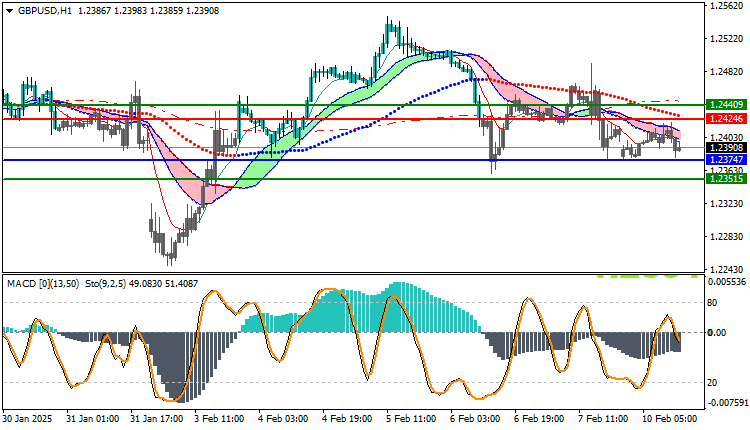Click the 1.25220 price axis value
The image size is (750, 430).
tap(727, 38)
